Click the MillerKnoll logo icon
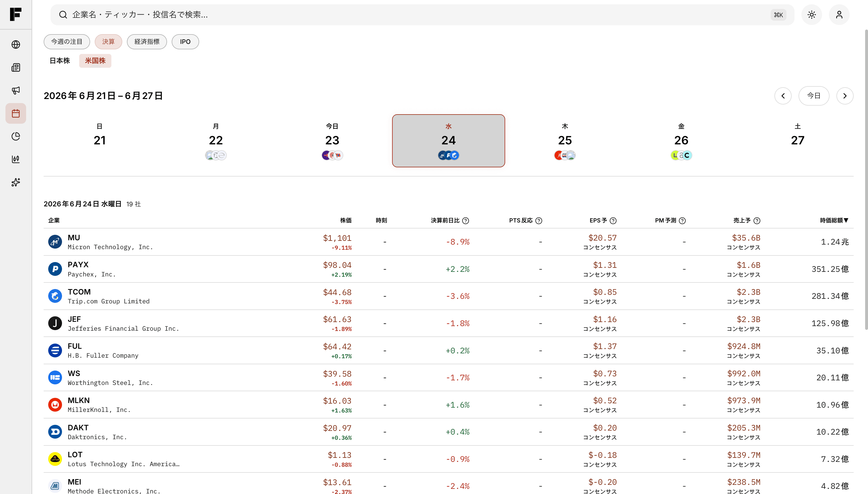Image resolution: width=868 pixels, height=494 pixels. tap(55, 405)
